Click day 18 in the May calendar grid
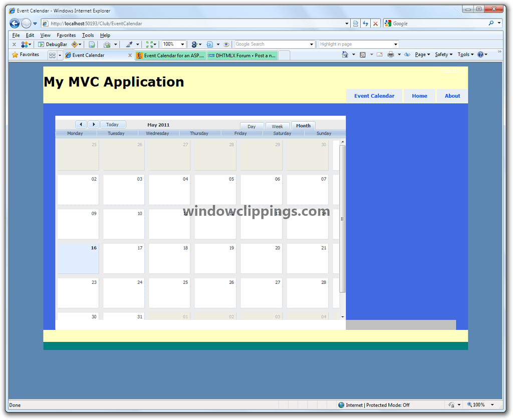 tap(169, 258)
